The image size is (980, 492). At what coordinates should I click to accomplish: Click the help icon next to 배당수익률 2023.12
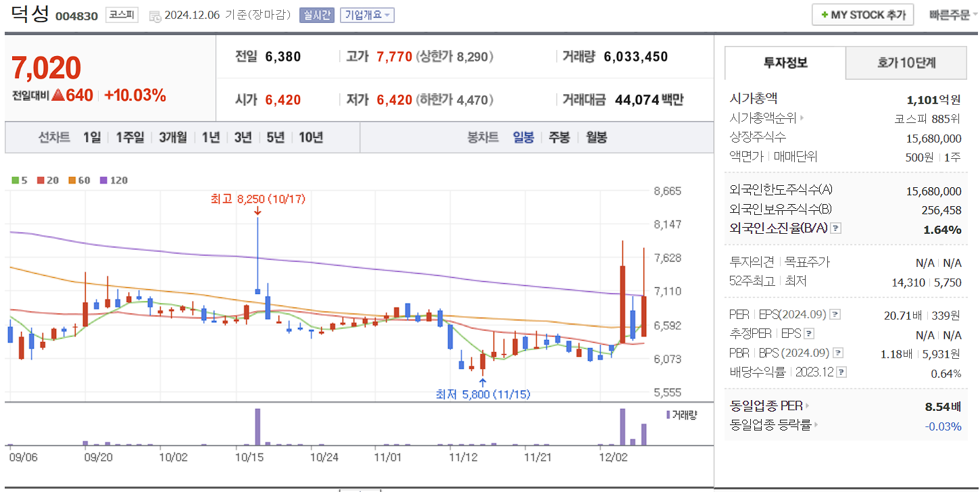click(x=841, y=372)
